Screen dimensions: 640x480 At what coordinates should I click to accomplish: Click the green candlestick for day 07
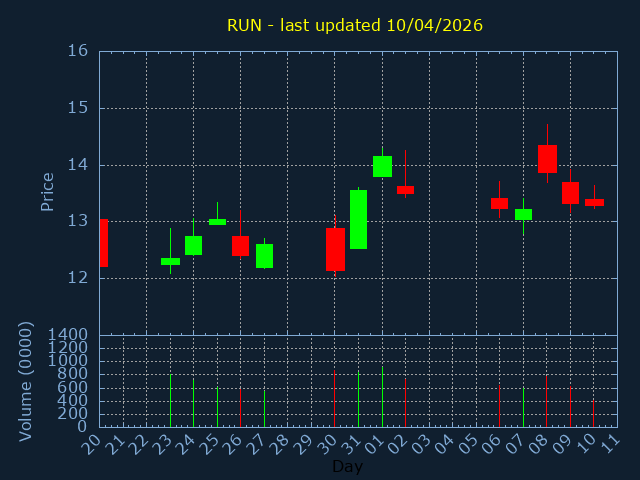tap(523, 214)
